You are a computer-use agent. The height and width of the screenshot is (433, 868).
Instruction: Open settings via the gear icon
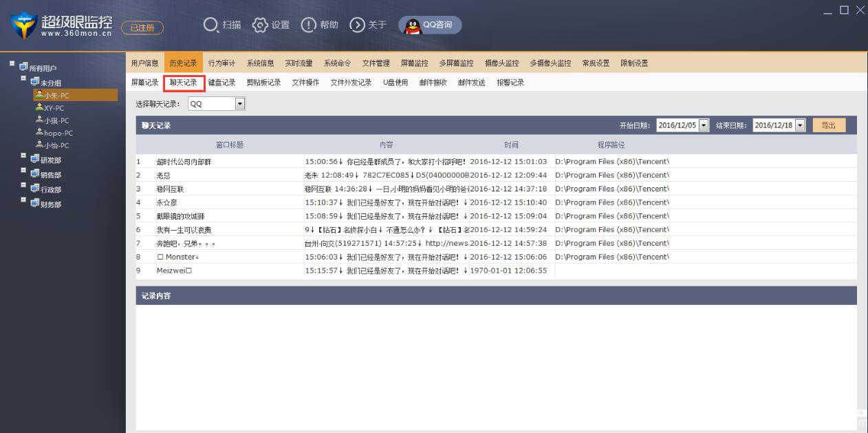point(259,25)
